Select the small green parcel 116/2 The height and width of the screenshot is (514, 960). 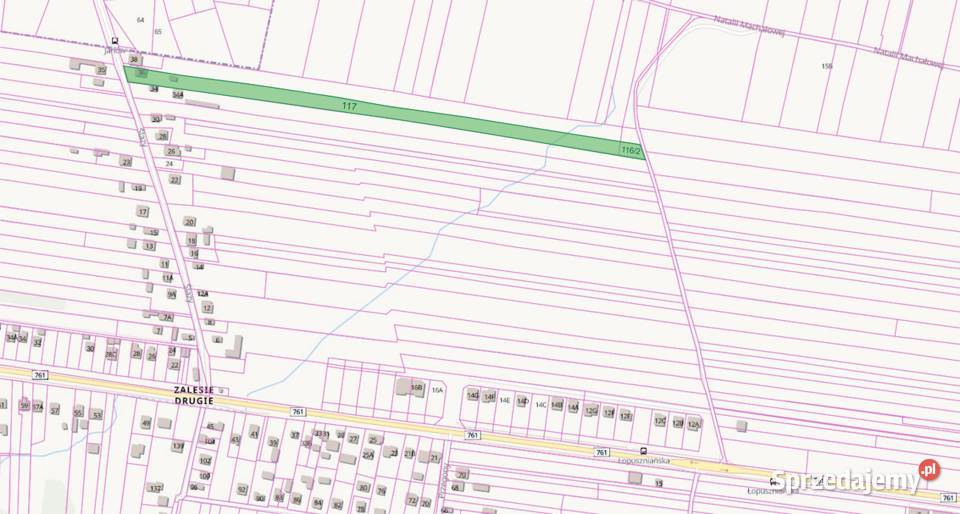[x=630, y=150]
